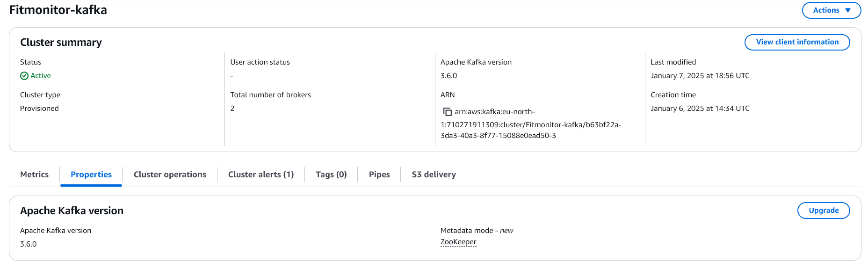
Task: Click the Cluster summary heading
Action: [61, 43]
